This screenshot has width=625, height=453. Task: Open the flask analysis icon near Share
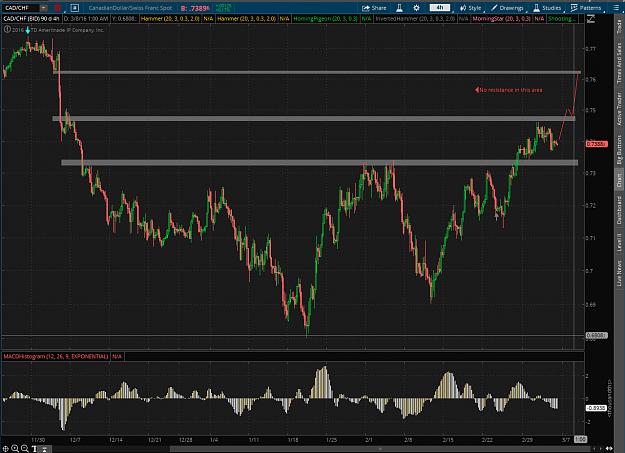click(399, 8)
